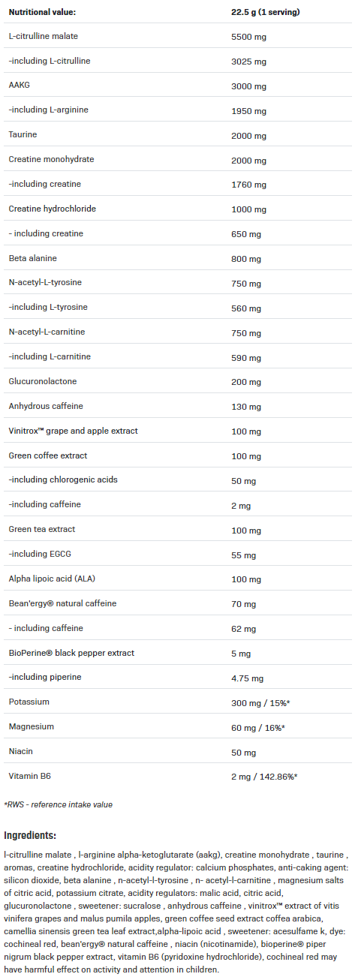355x980 pixels.
Task: Select BioPerine black pepper extract label
Action: coord(71,654)
